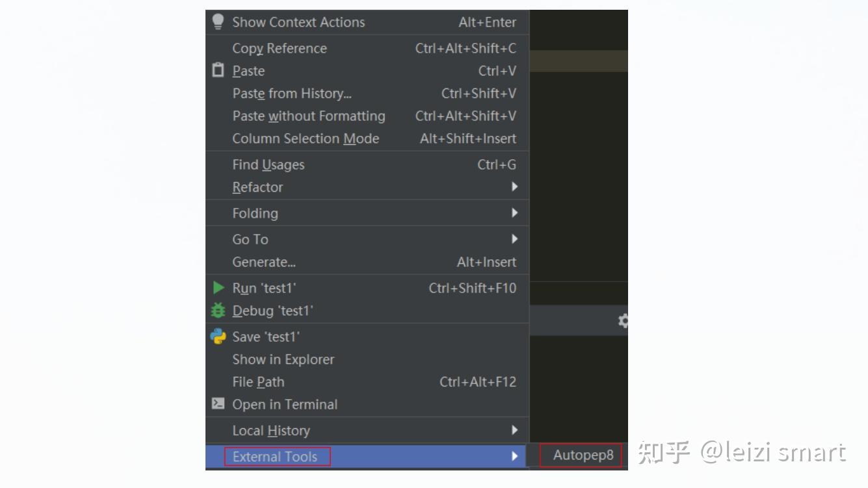
Task: Select Find Usages menu item
Action: click(x=367, y=165)
